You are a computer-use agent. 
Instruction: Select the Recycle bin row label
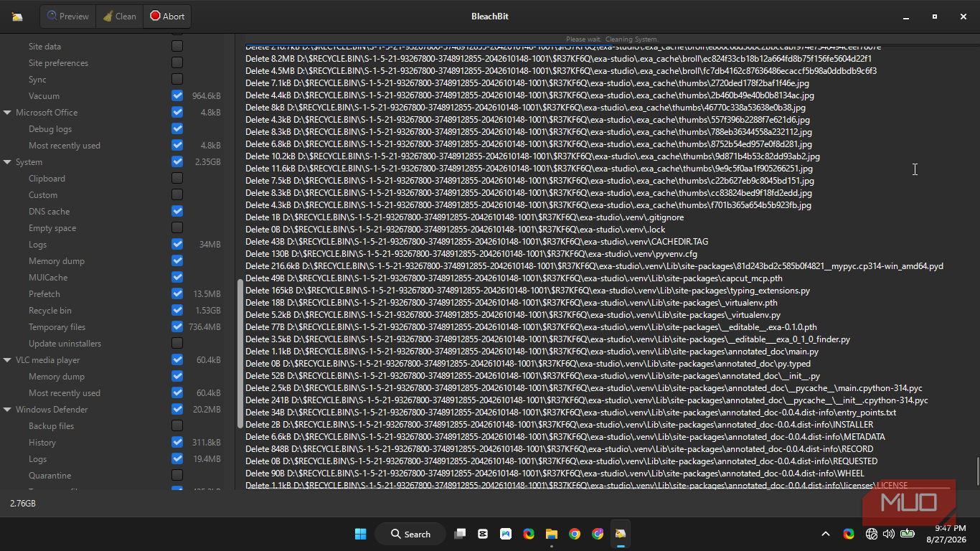(50, 311)
